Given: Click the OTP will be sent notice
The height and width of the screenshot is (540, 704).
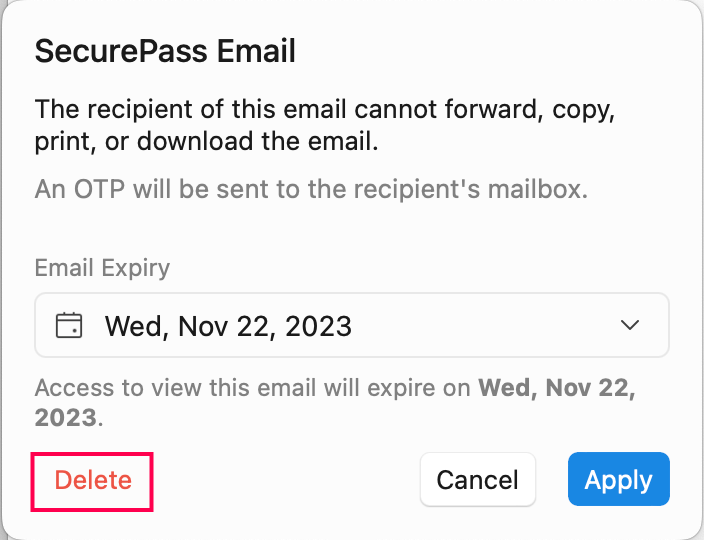Looking at the screenshot, I should [311, 188].
